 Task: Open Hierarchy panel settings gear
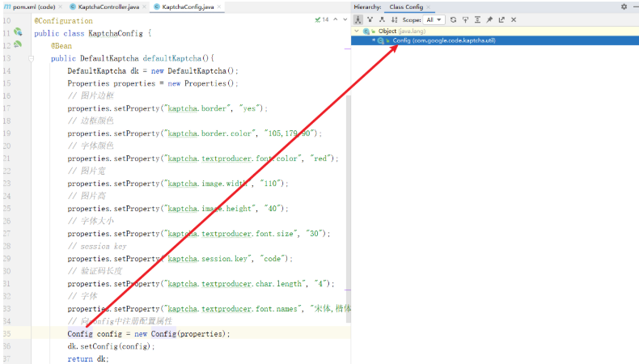tap(624, 6)
